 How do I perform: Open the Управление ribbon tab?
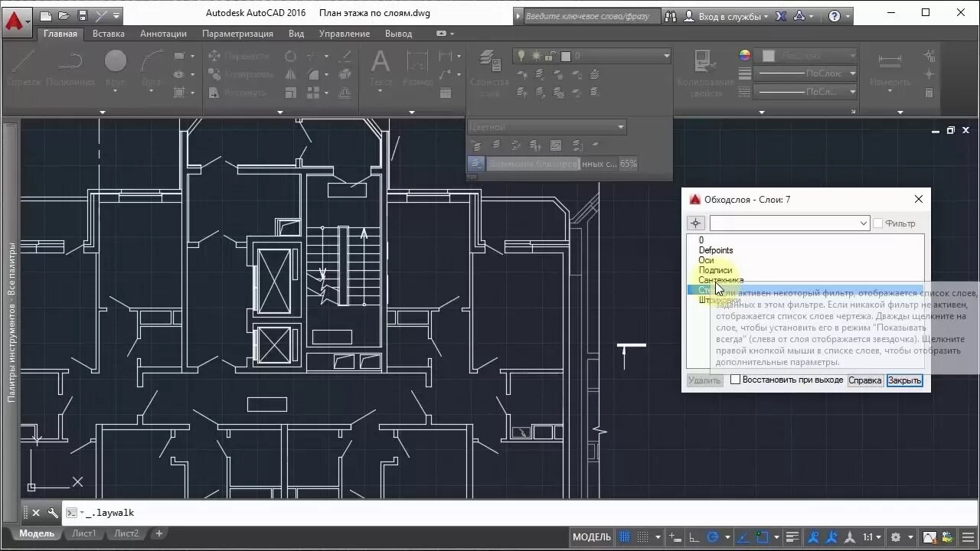click(x=345, y=34)
